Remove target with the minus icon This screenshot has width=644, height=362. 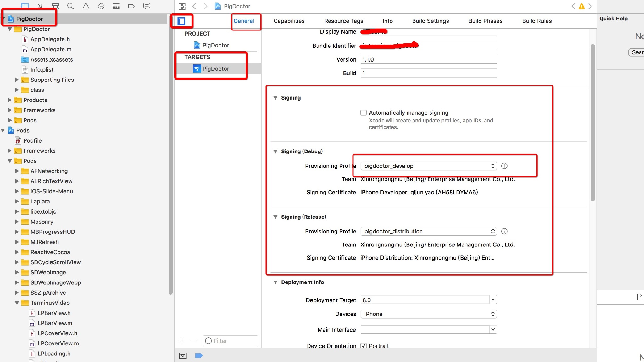(x=194, y=341)
